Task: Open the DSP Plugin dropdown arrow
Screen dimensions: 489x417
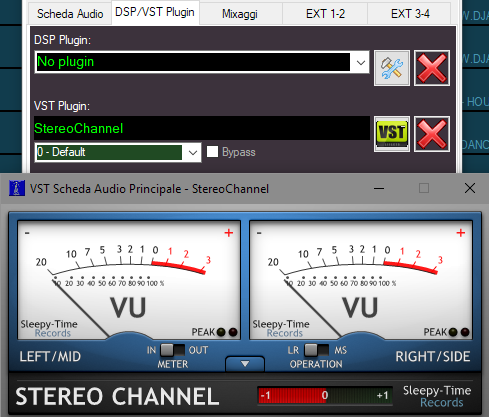Action: click(x=360, y=62)
